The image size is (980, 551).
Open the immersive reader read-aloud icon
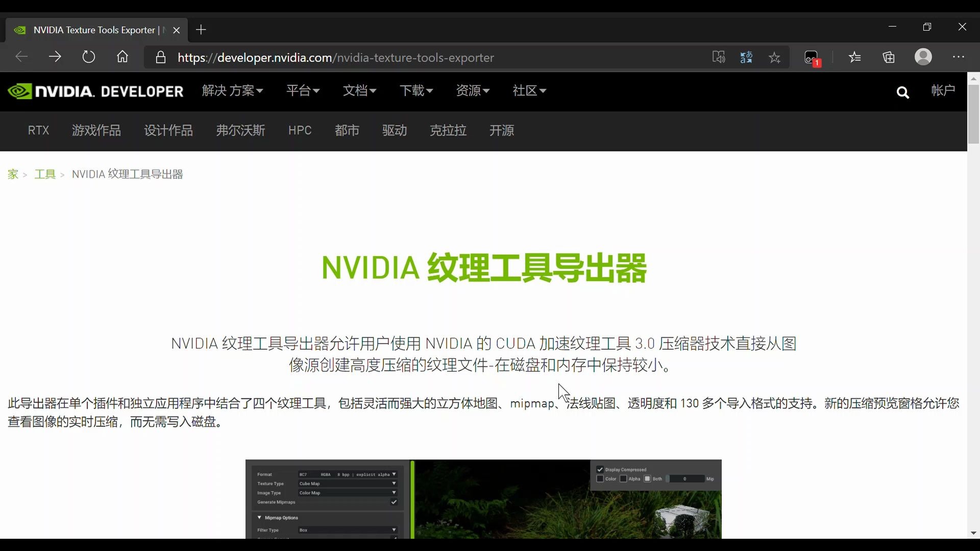[719, 57]
